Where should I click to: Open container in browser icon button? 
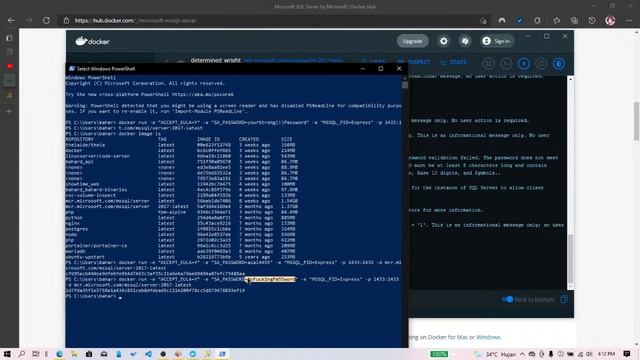click(489, 64)
